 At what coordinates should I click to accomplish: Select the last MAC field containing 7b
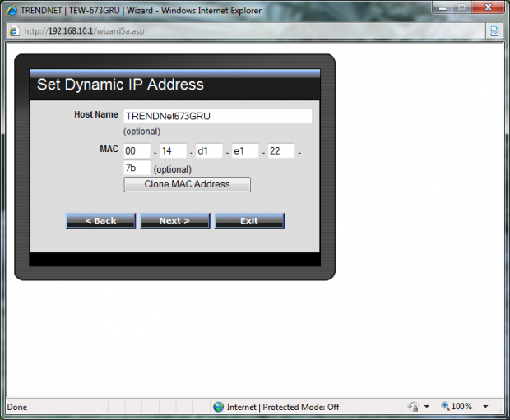click(137, 168)
